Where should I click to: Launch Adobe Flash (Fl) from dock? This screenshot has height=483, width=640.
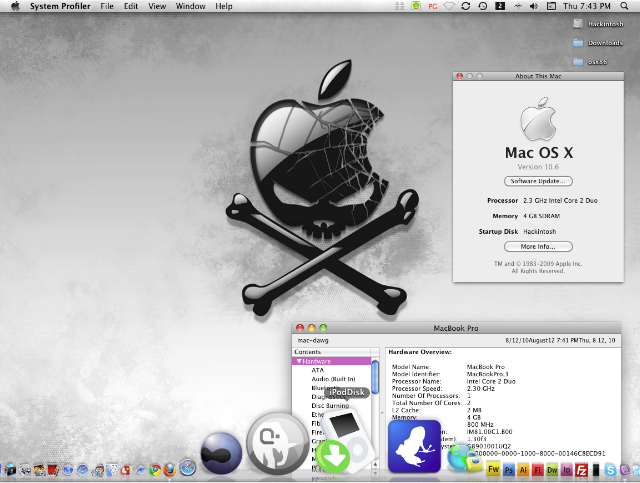click(538, 470)
